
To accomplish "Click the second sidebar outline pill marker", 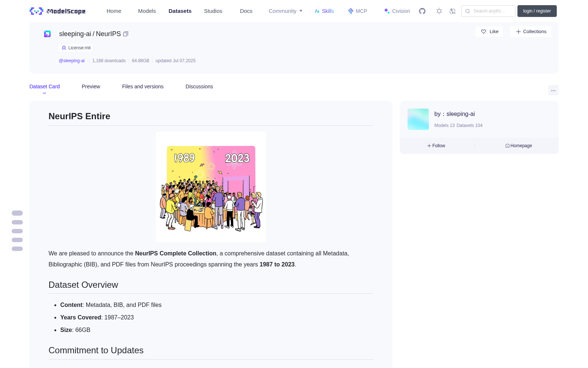I will pos(17,222).
